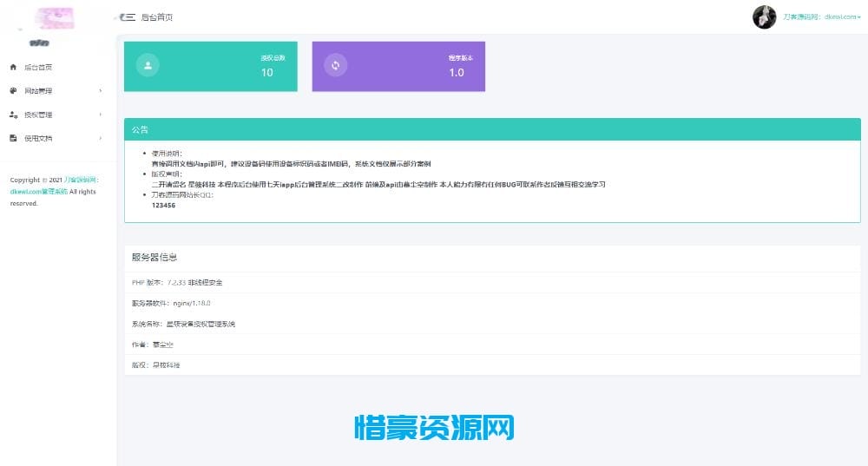The width and height of the screenshot is (868, 466).
Task: Expand the 网站管理 submenu chevron
Action: click(100, 91)
